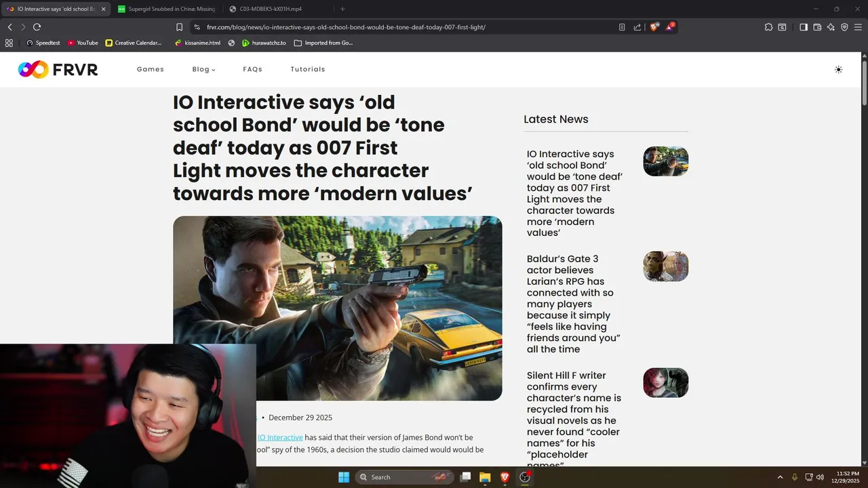Click the unlabeled globe bookmark icon
The height and width of the screenshot is (488, 868).
[x=231, y=43]
